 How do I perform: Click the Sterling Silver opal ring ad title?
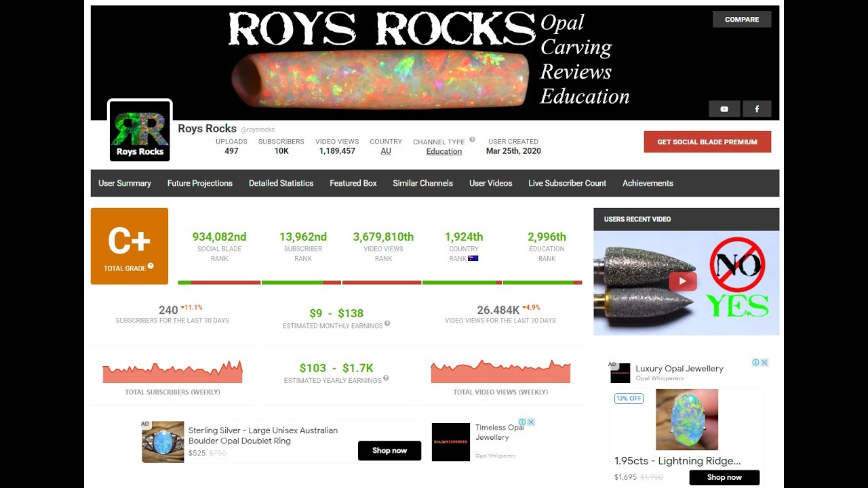coord(263,435)
